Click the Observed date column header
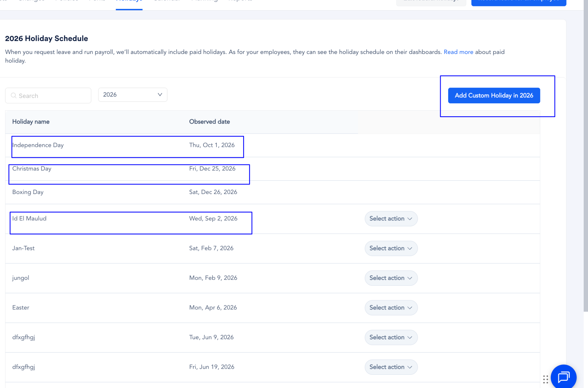The image size is (588, 388). (210, 122)
